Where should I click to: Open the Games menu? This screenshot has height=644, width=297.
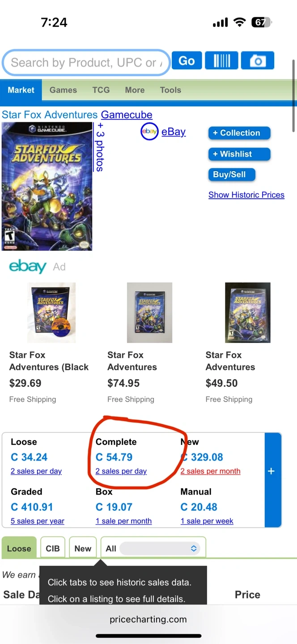pyautogui.click(x=63, y=90)
